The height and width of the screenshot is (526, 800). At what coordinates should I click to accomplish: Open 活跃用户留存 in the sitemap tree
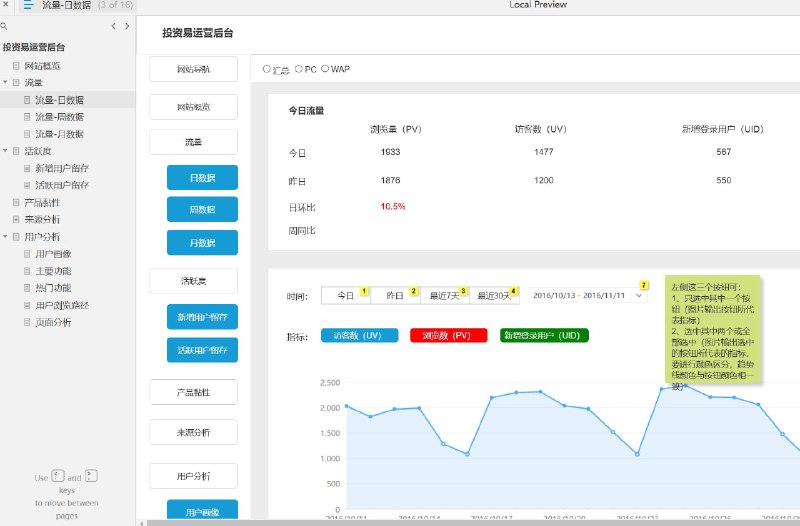tap(62, 185)
